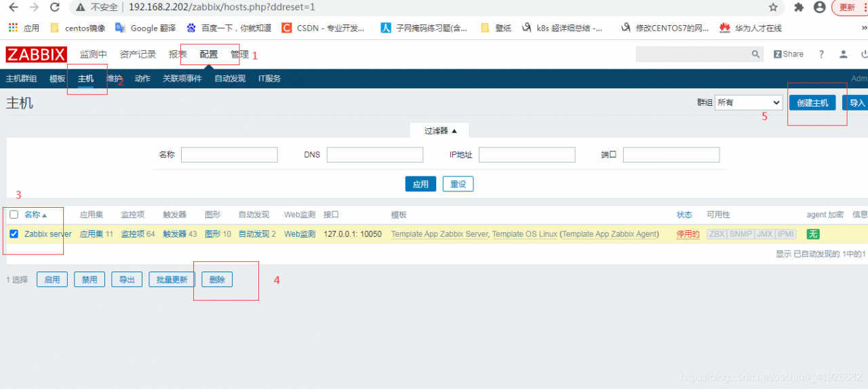Open the 壁纸 bookmark folder

coord(496,28)
